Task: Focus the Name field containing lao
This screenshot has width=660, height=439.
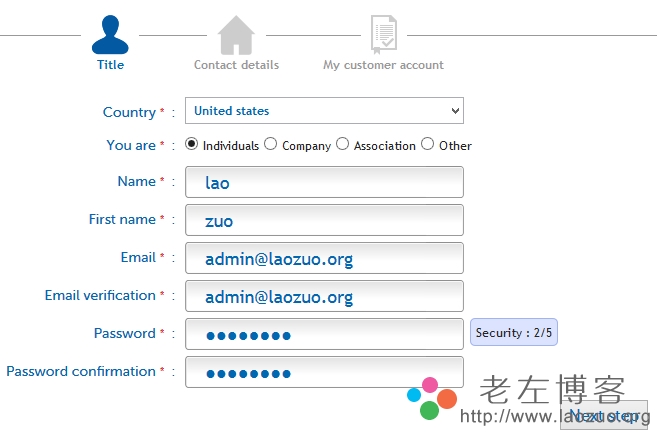Action: click(324, 182)
